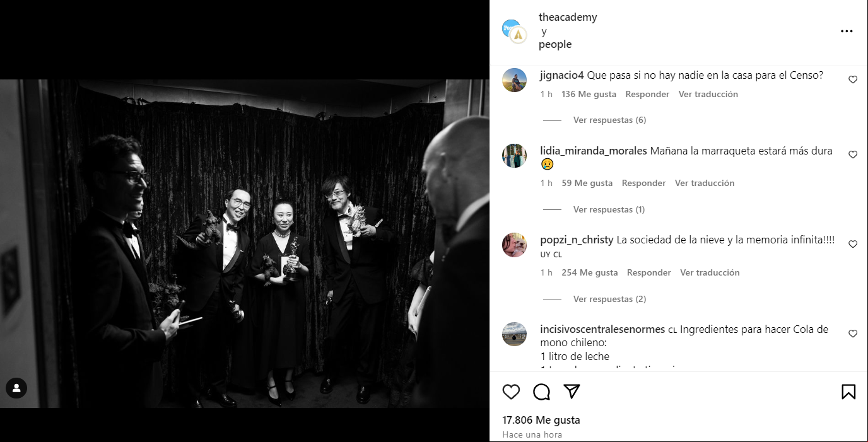Open jignacio4's profile avatar
Screen dimensions: 868x442
coord(514,80)
